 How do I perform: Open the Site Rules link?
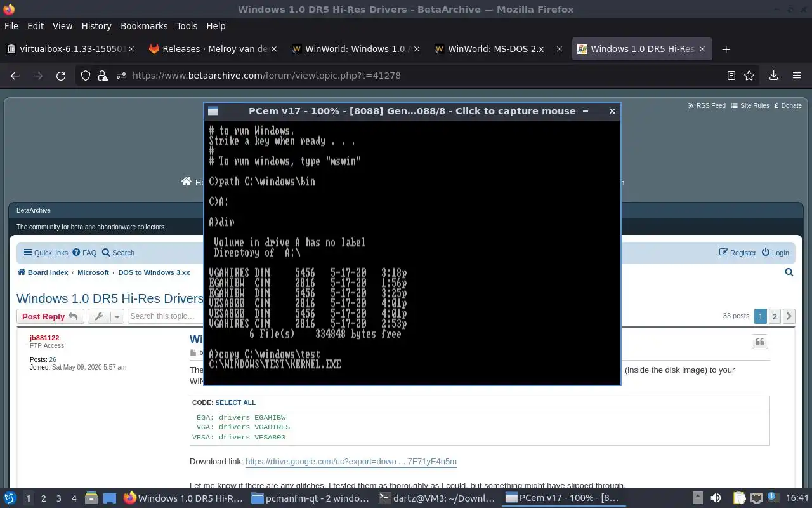pyautogui.click(x=750, y=105)
